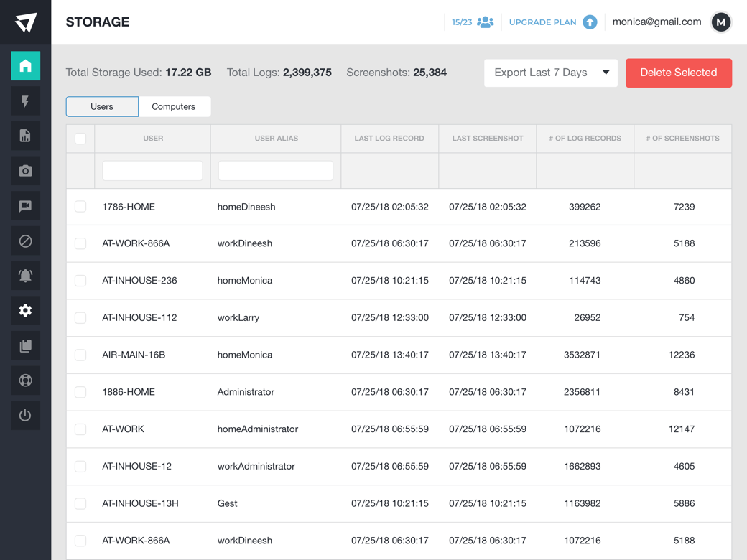Click the Total Storage Used 17.22 GB text
Screen dimensions: 747x560
138,73
